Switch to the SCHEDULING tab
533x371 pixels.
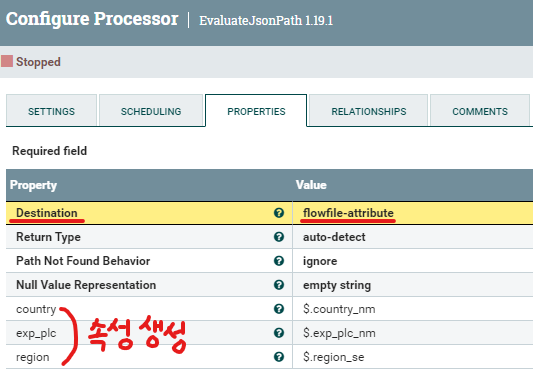(x=151, y=111)
